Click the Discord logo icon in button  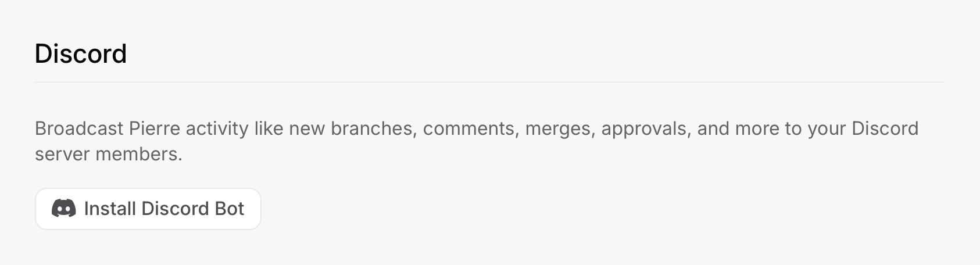pyautogui.click(x=64, y=208)
